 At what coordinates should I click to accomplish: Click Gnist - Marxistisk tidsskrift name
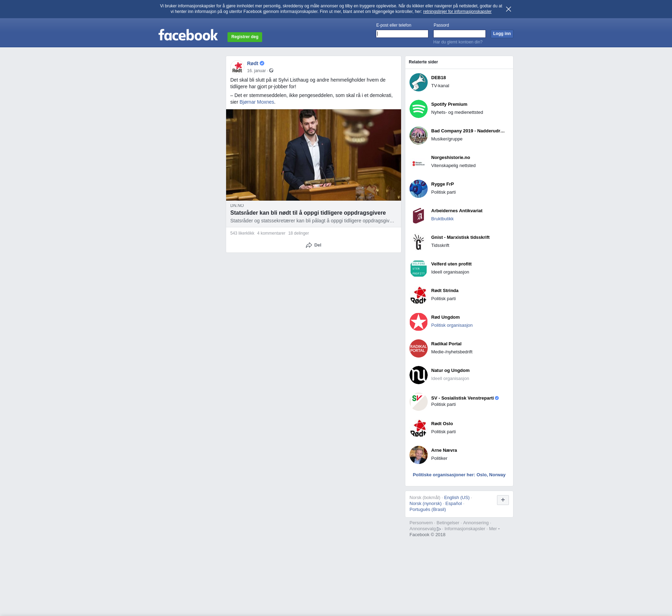[x=460, y=237]
